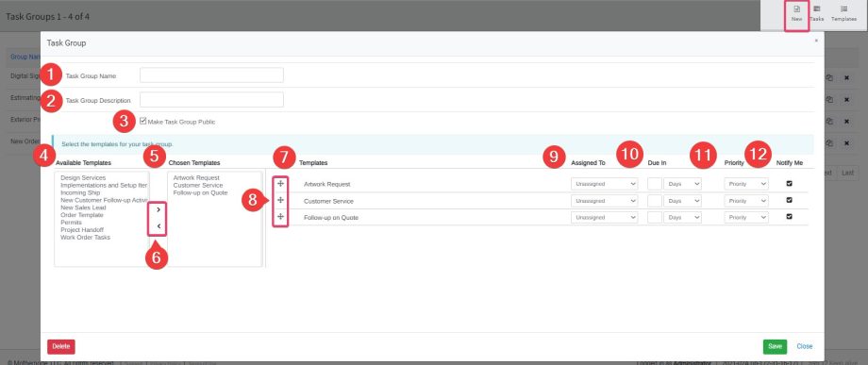Viewport: 868px width, 365px height.
Task: Click Customer Service name in Templates table
Action: tap(328, 201)
